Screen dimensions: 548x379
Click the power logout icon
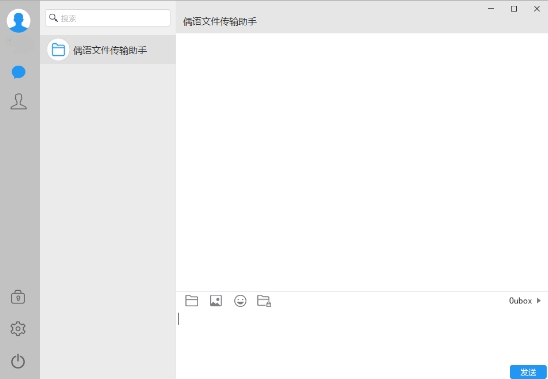click(x=18, y=362)
